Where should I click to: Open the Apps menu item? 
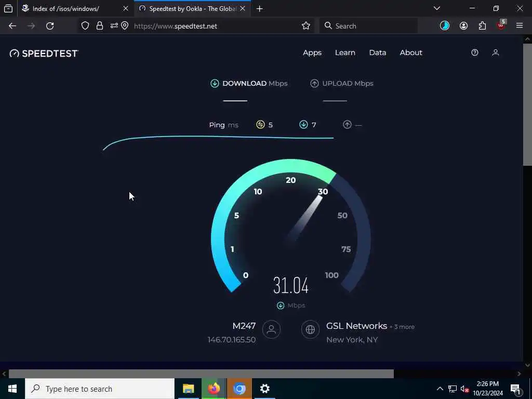pos(312,52)
